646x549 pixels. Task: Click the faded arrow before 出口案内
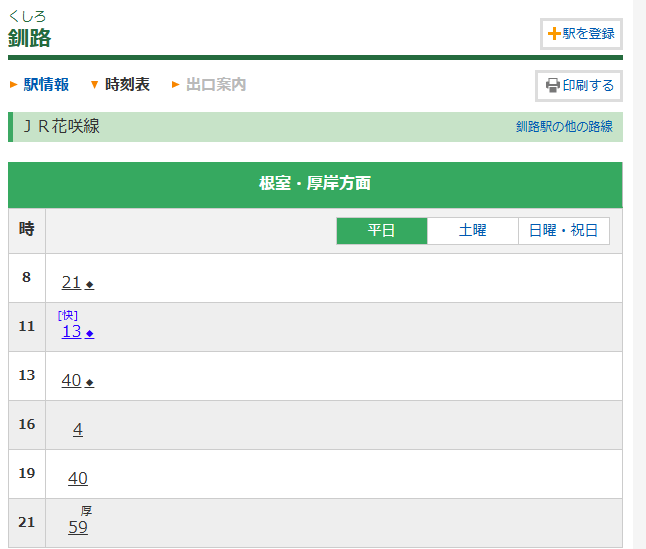click(x=175, y=85)
